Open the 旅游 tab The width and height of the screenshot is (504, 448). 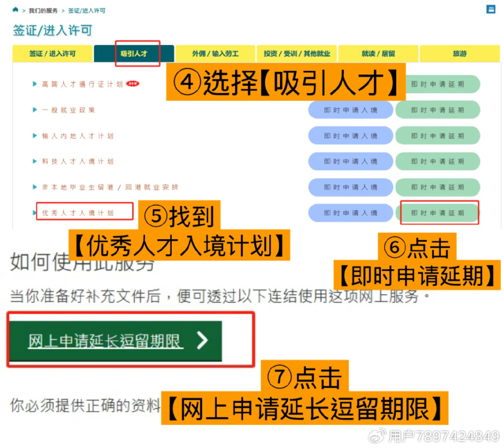[460, 53]
